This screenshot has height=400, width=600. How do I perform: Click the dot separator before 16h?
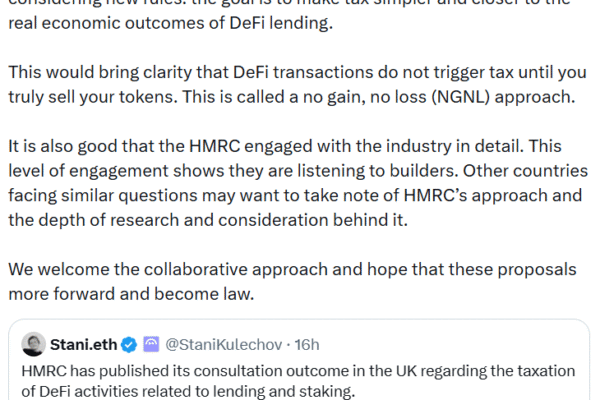tap(288, 345)
